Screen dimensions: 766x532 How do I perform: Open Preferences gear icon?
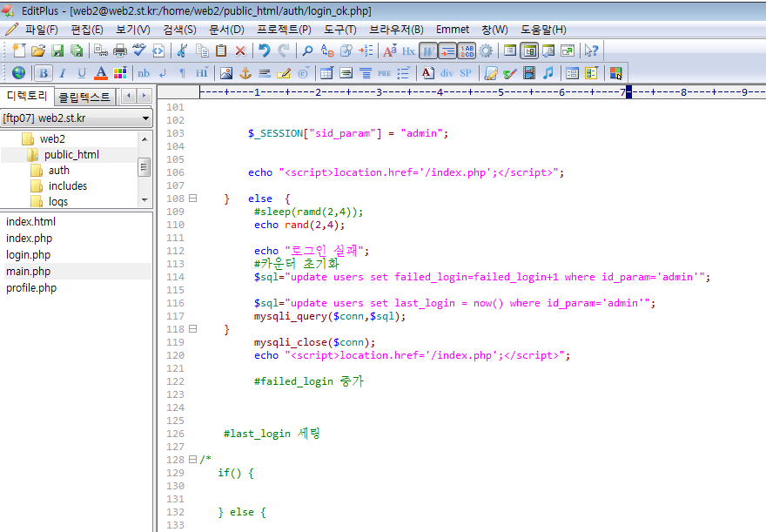point(486,51)
